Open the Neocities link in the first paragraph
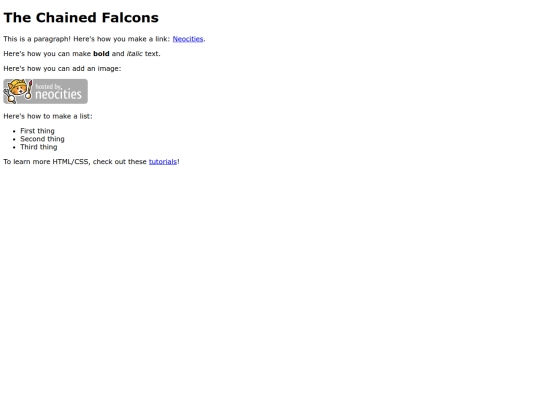This screenshot has height=405, width=540. [188, 39]
